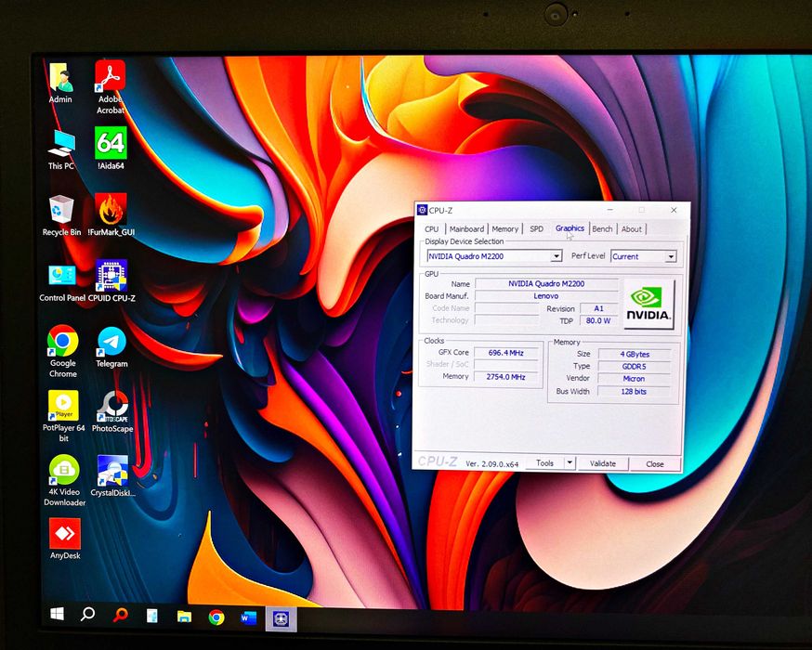The width and height of the screenshot is (812, 650).
Task: Click the memory Size value 4 GBytes
Action: point(635,354)
